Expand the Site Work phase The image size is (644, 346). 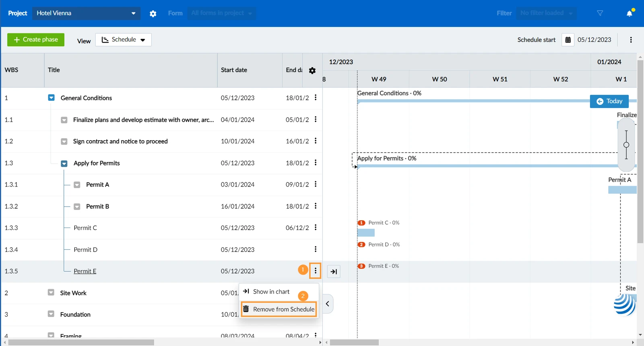tap(51, 292)
